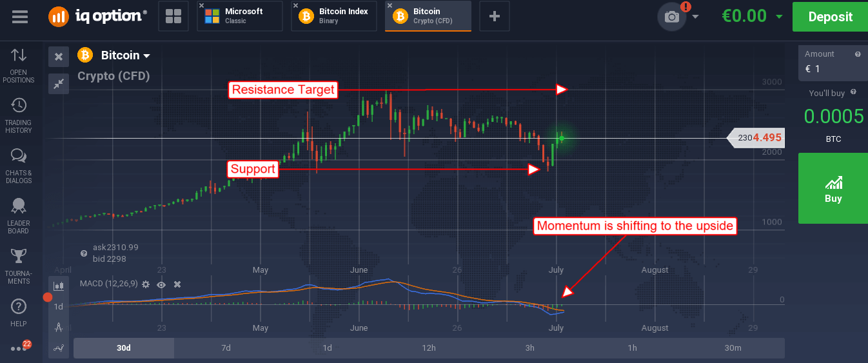The image size is (868, 363).
Task: Click the orange Bitcoin coin icon in chart header
Action: pos(85,55)
